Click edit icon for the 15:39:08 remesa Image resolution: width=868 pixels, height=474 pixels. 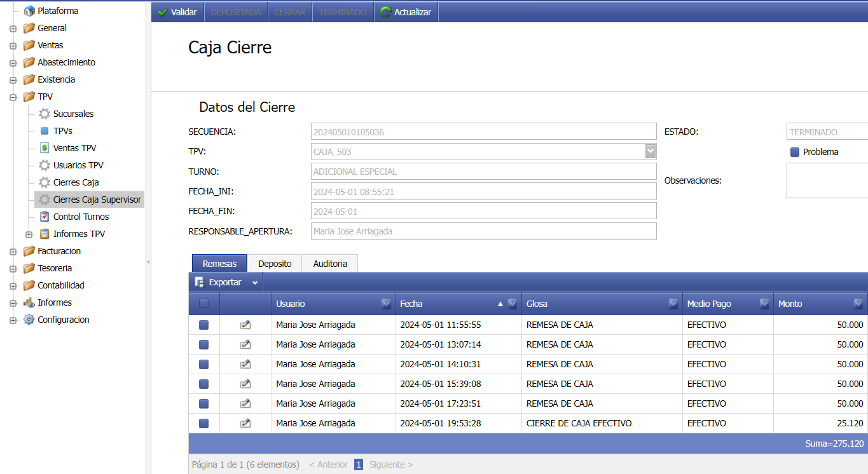point(245,384)
